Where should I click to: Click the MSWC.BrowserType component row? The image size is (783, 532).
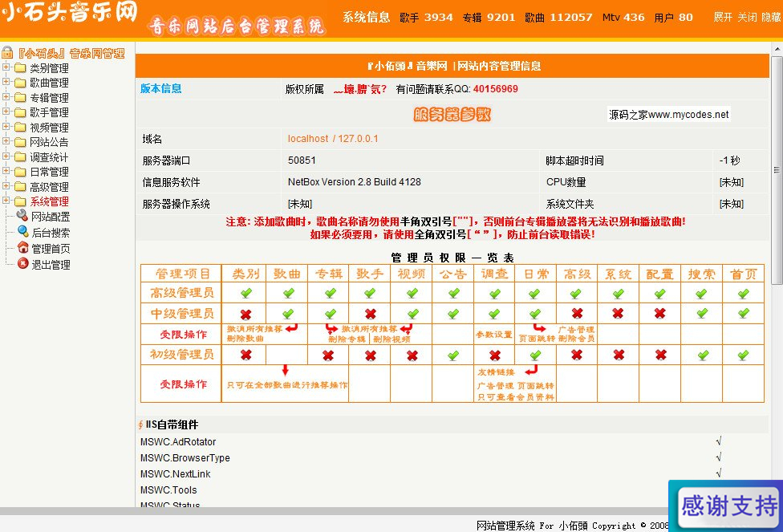(x=452, y=457)
